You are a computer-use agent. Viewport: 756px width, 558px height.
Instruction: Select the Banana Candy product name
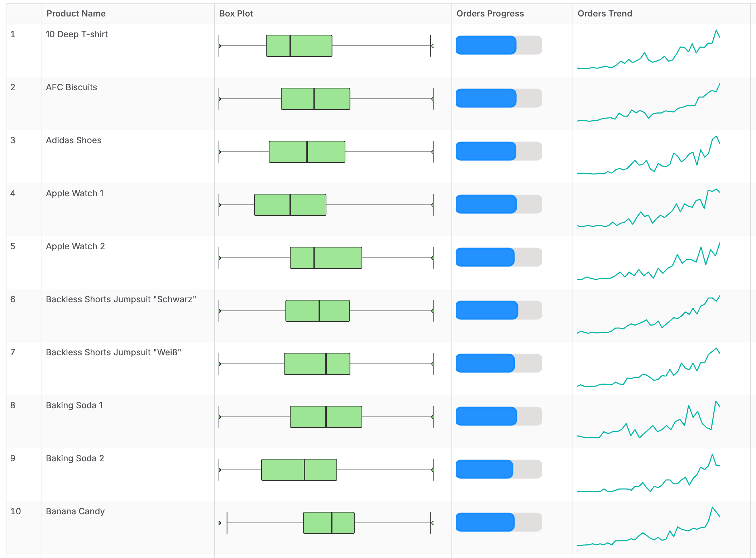tap(75, 511)
